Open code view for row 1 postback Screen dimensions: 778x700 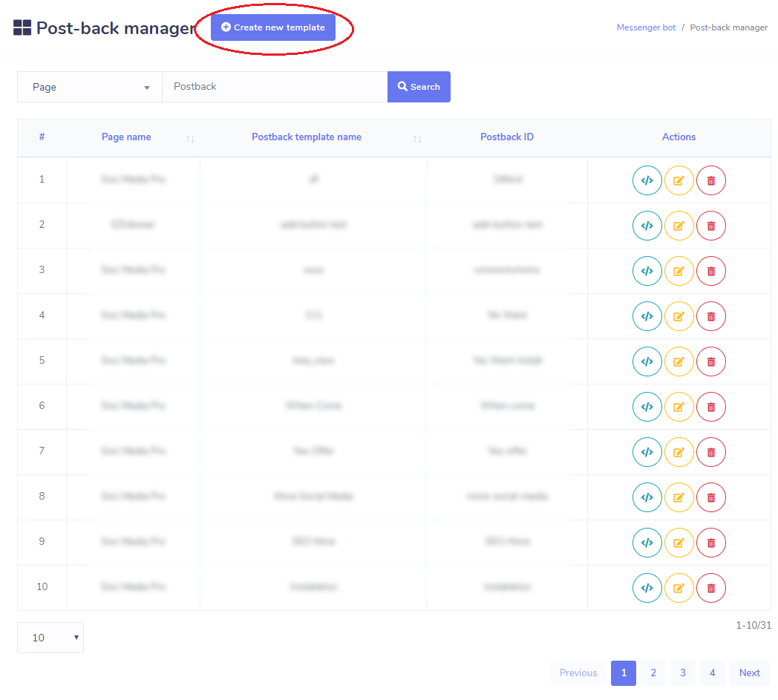pyautogui.click(x=647, y=180)
